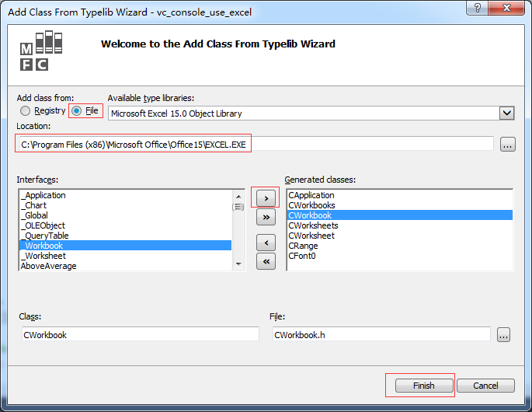Image resolution: width=532 pixels, height=412 pixels.
Task: Click the Location path text field
Action: (256, 144)
